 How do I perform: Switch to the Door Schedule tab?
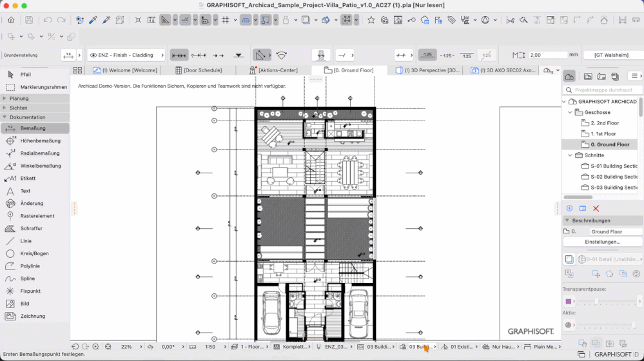(x=199, y=70)
